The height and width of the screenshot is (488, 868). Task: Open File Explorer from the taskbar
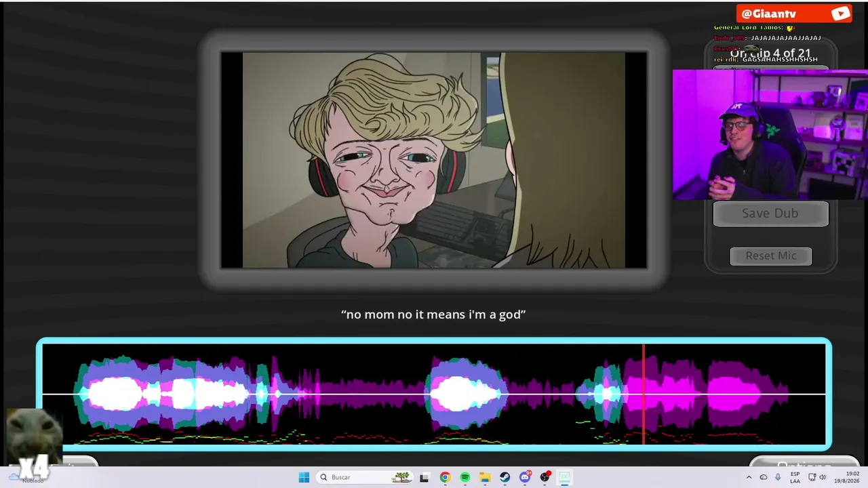[485, 477]
